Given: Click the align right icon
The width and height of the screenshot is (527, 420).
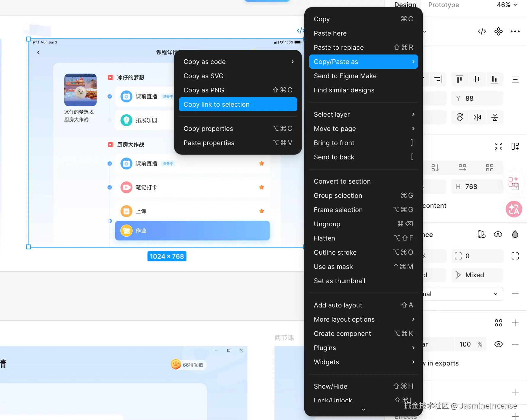Looking at the screenshot, I should coord(438,79).
